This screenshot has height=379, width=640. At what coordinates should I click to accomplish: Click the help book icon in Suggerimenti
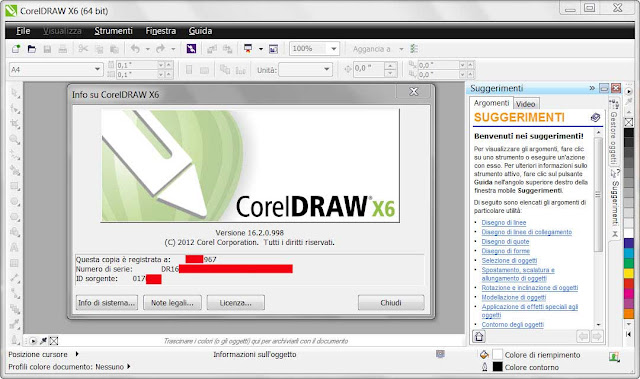(x=595, y=118)
